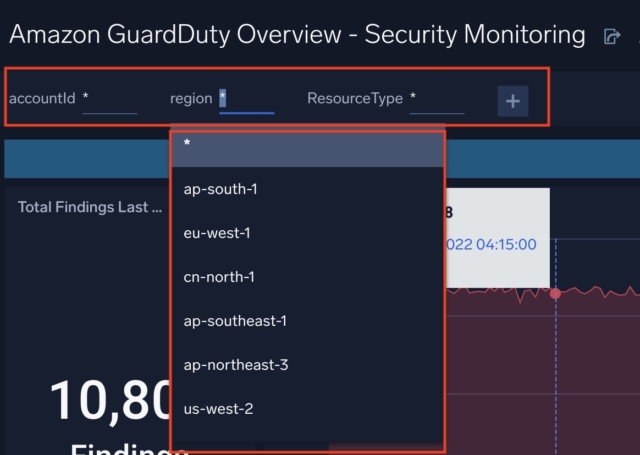Select ap-southeast-1 region option
This screenshot has height=455, width=640.
pyautogui.click(x=307, y=321)
